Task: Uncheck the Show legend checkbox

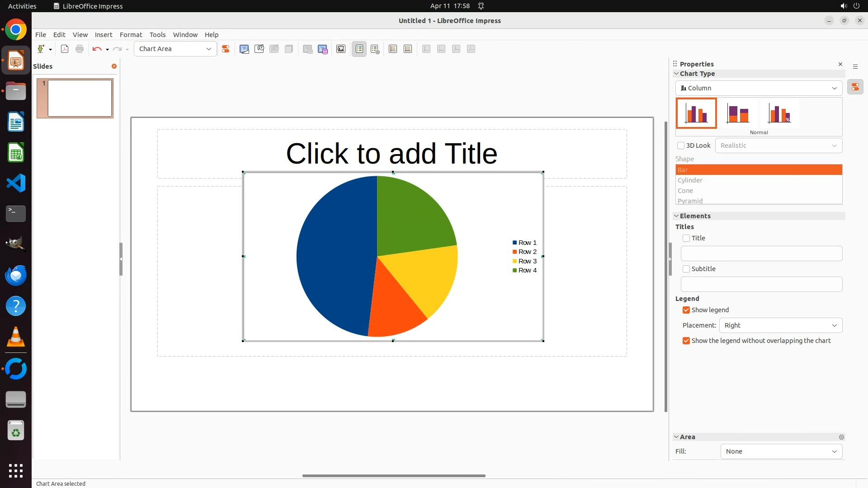Action: pyautogui.click(x=686, y=310)
